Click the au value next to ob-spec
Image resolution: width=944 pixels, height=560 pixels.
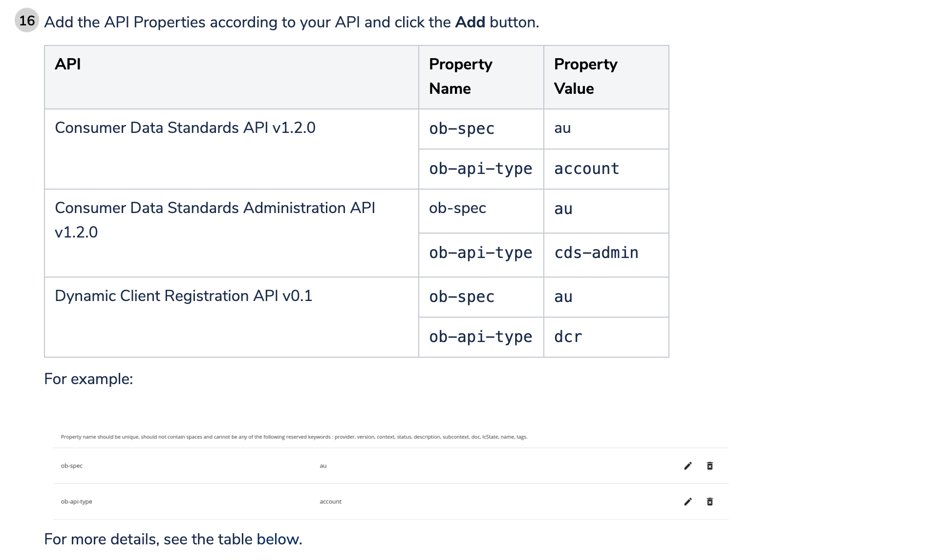[322, 466]
